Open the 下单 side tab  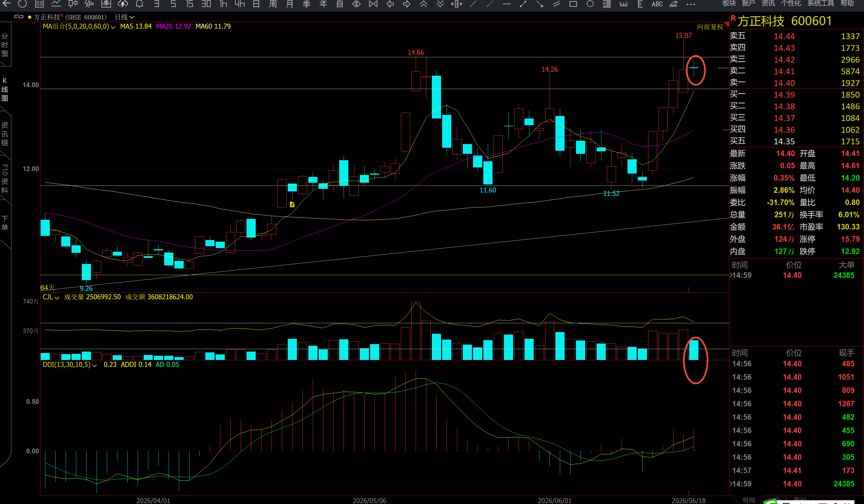pos(5,223)
